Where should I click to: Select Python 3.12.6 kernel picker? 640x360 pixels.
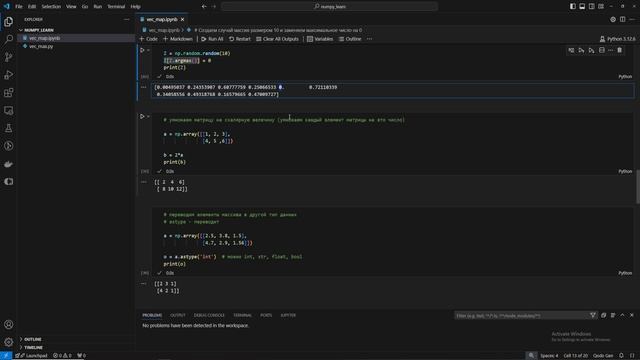pyautogui.click(x=618, y=39)
